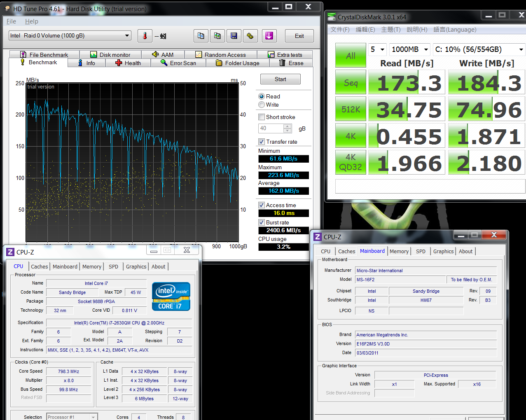This screenshot has width=526, height=420.
Task: Click the temperature thermometer icon
Action: click(145, 36)
